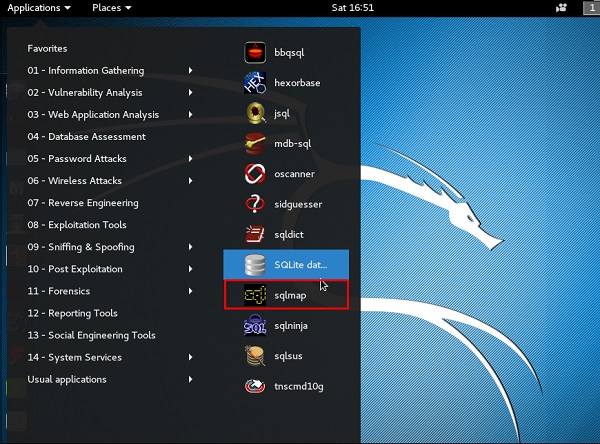
Task: Expand the System Services submenu arrow
Action: click(190, 357)
